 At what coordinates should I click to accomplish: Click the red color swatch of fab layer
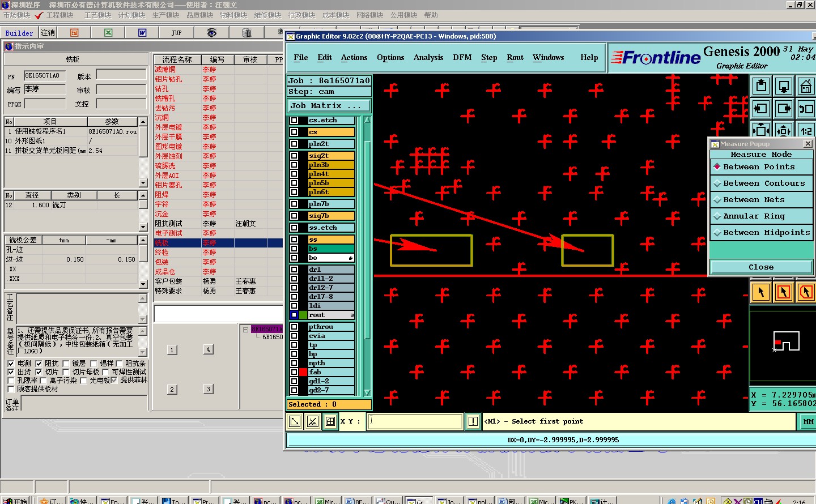[x=303, y=372]
